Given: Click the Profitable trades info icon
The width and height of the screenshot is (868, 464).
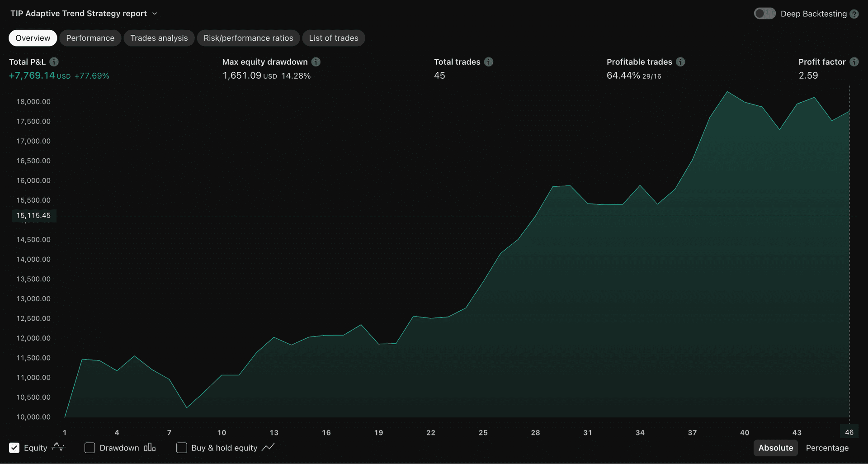Looking at the screenshot, I should point(681,62).
